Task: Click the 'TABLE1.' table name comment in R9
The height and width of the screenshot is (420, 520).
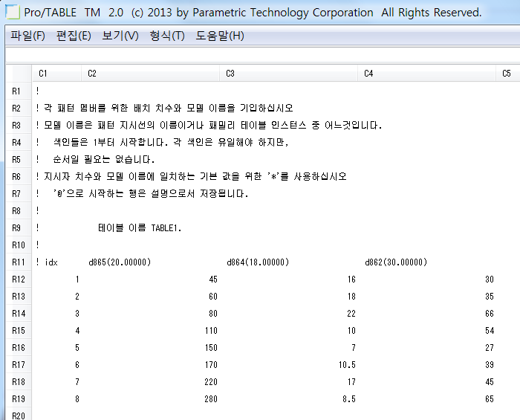Action: pos(166,228)
